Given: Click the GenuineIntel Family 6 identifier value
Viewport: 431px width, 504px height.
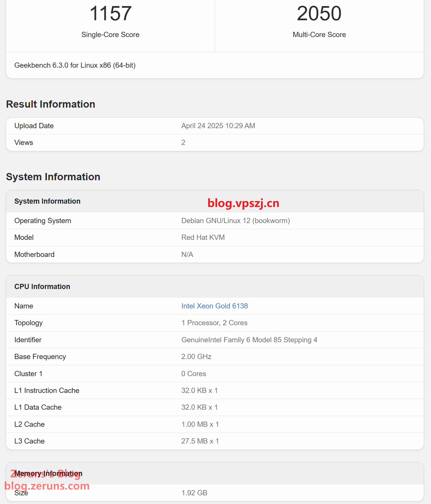Looking at the screenshot, I should tap(249, 340).
